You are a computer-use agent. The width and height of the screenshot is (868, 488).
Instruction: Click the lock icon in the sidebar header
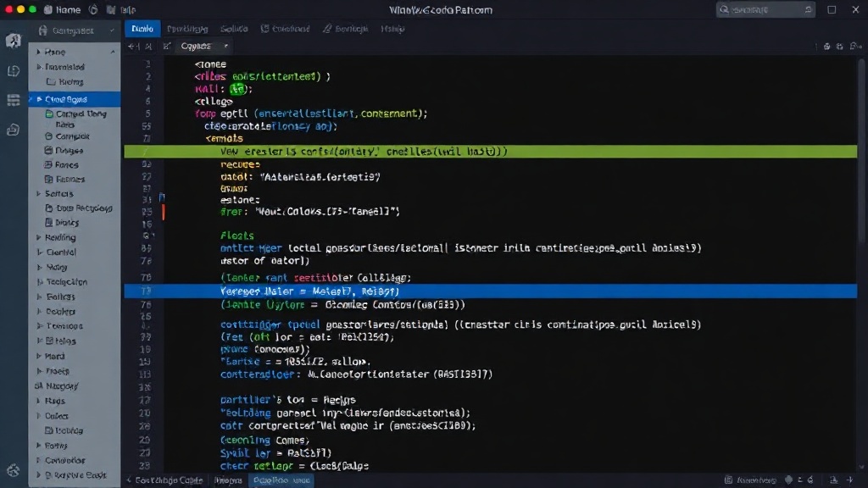click(x=42, y=30)
